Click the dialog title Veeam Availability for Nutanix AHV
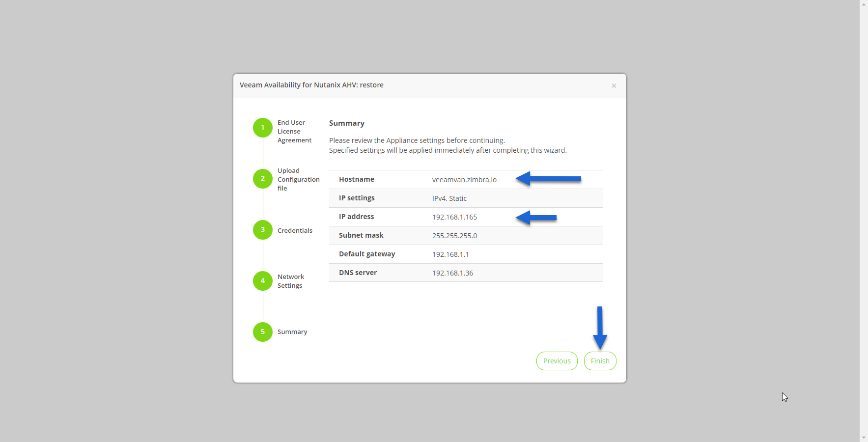 click(311, 85)
